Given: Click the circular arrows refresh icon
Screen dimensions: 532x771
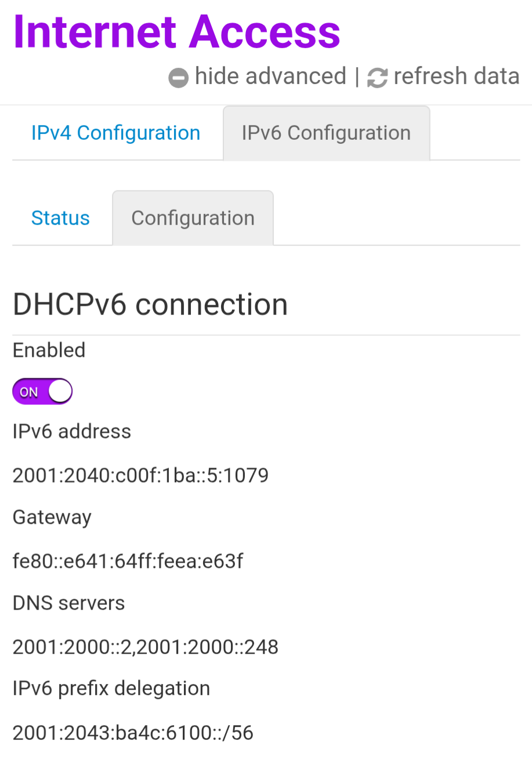Looking at the screenshot, I should 377,78.
